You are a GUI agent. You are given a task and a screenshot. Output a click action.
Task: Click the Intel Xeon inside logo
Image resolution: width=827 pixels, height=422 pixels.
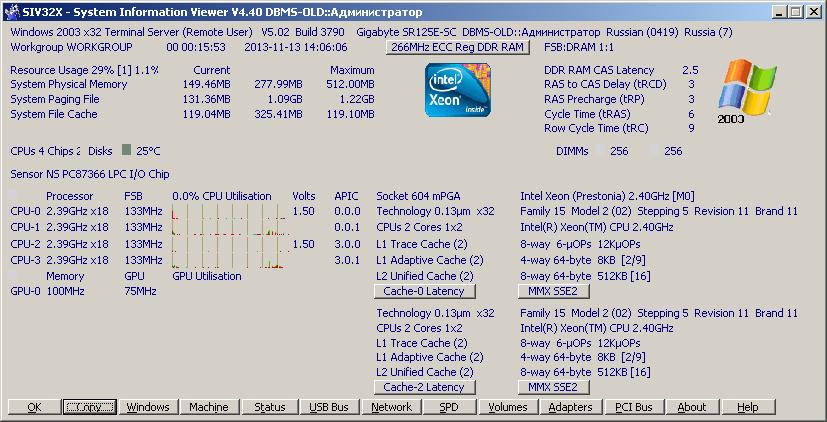(x=458, y=90)
